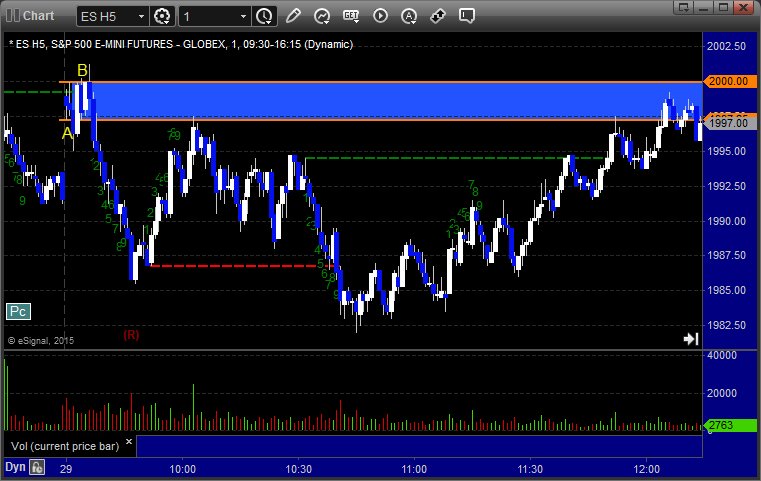Click the Dyn time template label
Viewport: 761px width, 481px height.
[x=15, y=467]
